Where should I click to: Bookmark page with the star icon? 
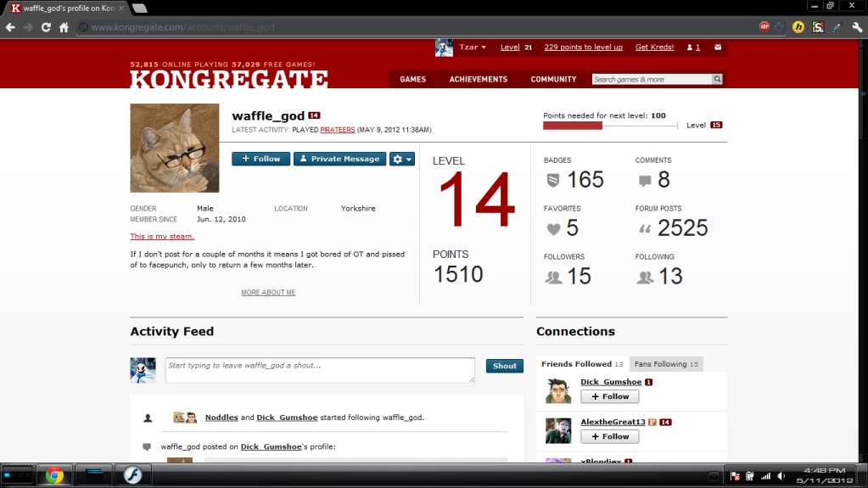pos(779,26)
